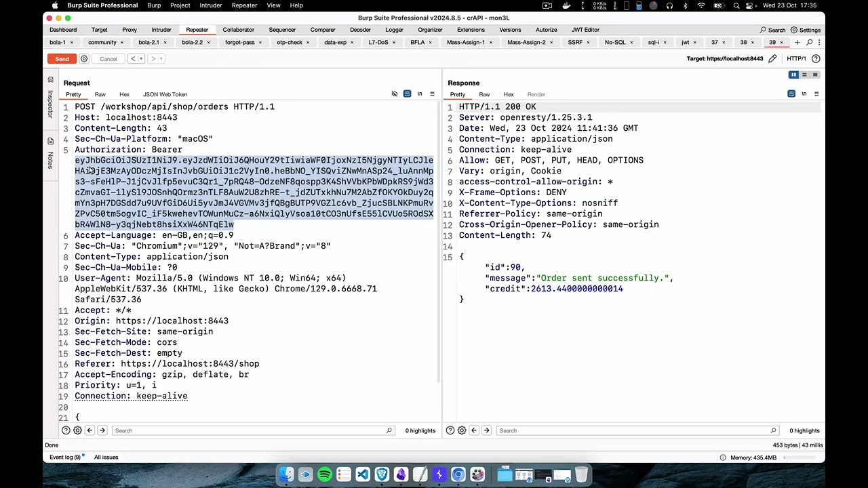Go forward in request history
The height and width of the screenshot is (488, 868).
153,59
